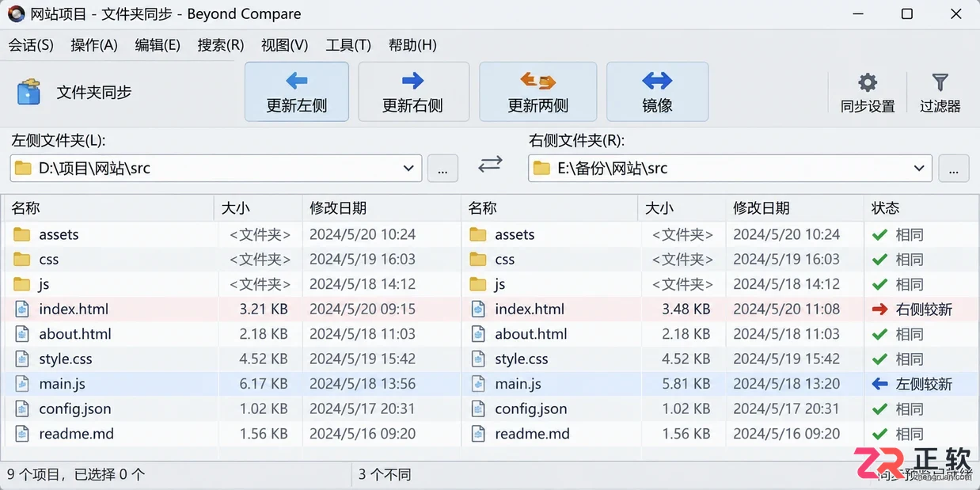The width and height of the screenshot is (980, 490).
Task: Swap folders with the double-arrow icon
Action: tap(491, 164)
